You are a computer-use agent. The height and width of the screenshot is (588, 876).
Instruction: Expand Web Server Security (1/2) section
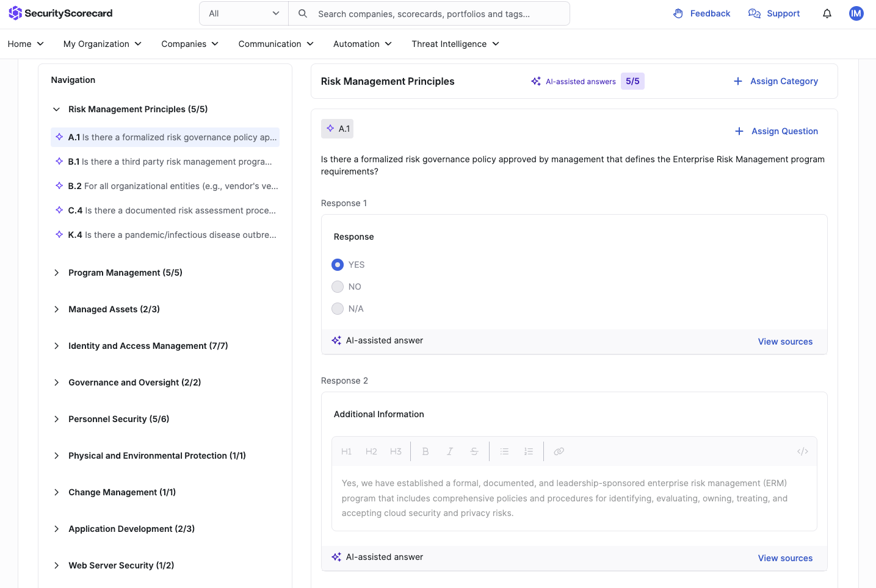56,565
